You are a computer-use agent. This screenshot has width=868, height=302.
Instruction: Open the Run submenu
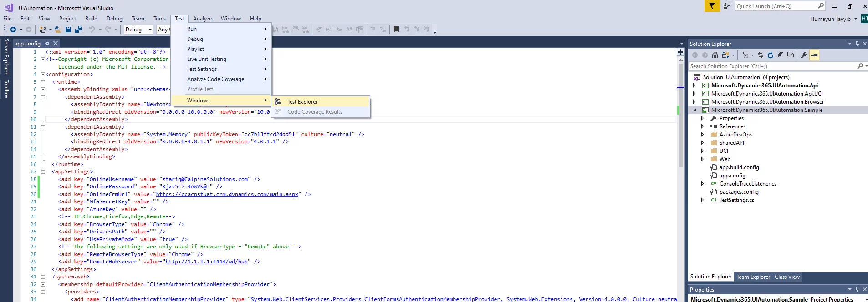tap(221, 29)
